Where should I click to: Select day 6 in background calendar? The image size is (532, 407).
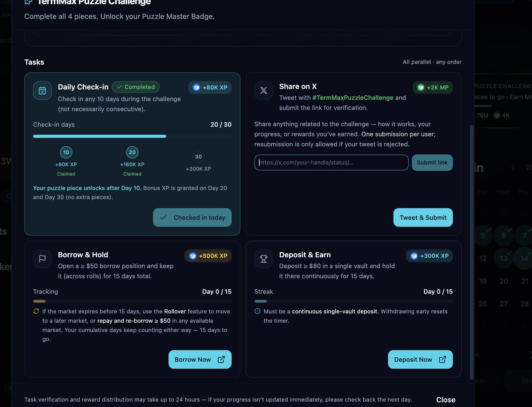click(x=504, y=236)
